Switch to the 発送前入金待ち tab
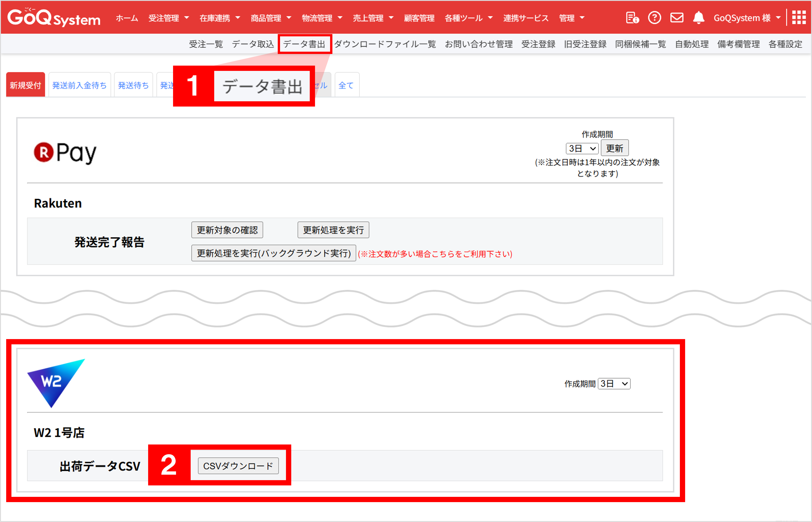 tap(79, 86)
